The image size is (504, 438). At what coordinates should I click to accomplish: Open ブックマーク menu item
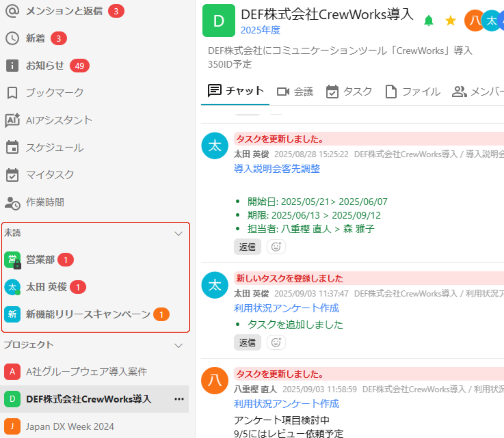pyautogui.click(x=55, y=93)
